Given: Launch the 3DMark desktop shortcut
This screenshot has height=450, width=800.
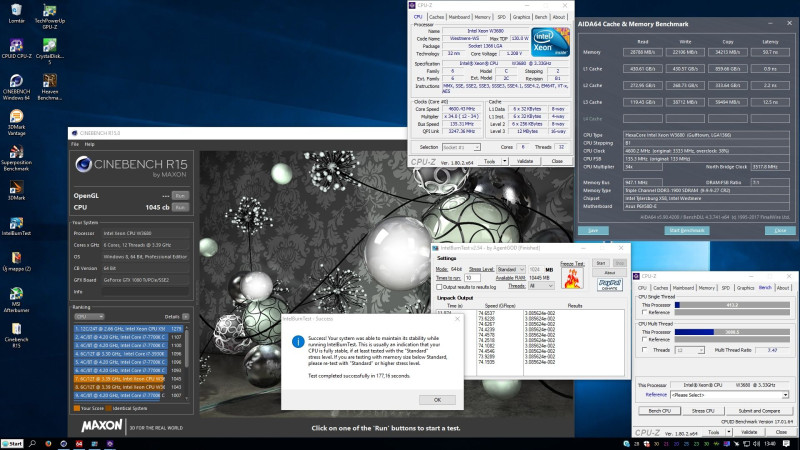Looking at the screenshot, I should click(x=16, y=188).
